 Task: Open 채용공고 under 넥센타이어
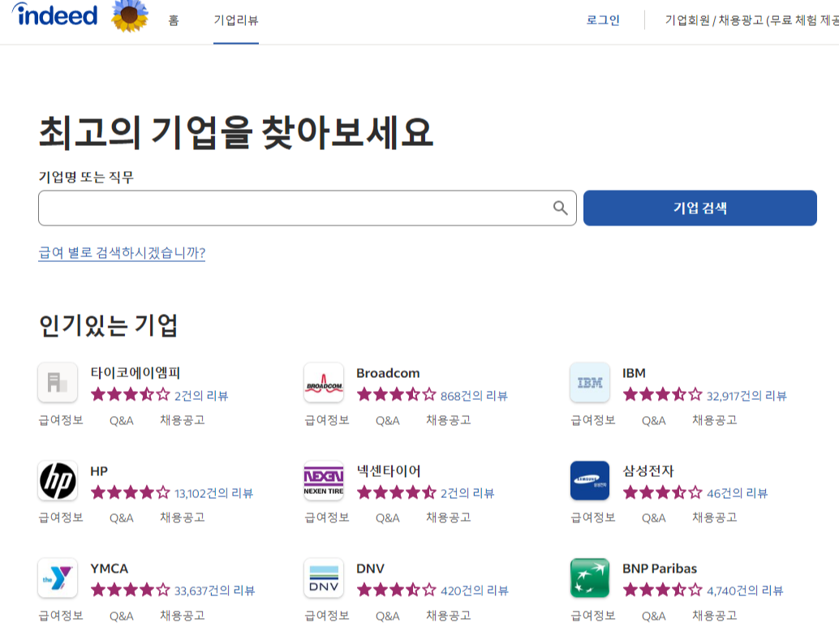(449, 517)
